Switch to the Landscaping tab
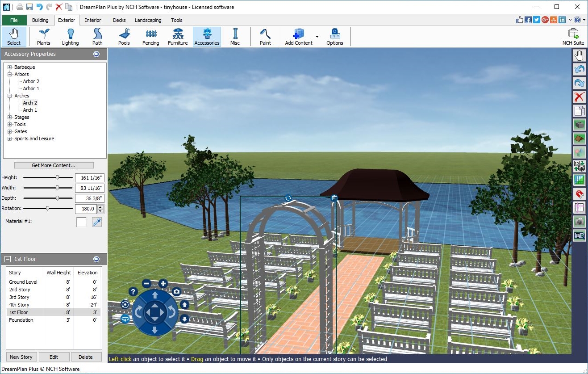The height and width of the screenshot is (374, 588). (148, 20)
